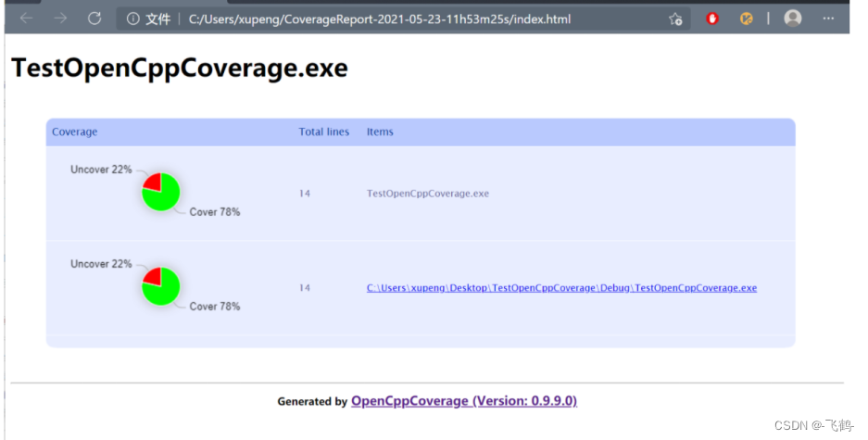Image resolution: width=868 pixels, height=440 pixels.
Task: Click the browser Forward arrow
Action: (60, 19)
